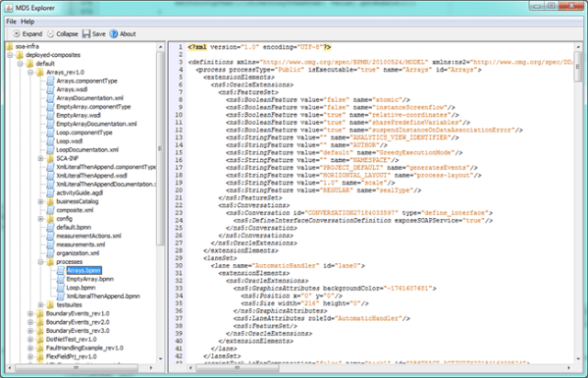588x378 pixels.
Task: Click the XmlLiteralThenAppend.bpmn file icon
Action: coord(61,296)
